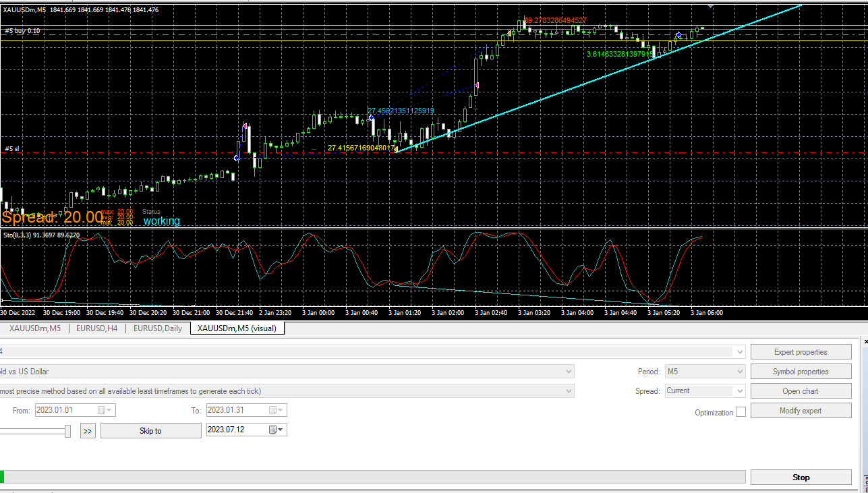This screenshot has width=868, height=493.
Task: Click the visual mode speed slider handle
Action: (67, 430)
